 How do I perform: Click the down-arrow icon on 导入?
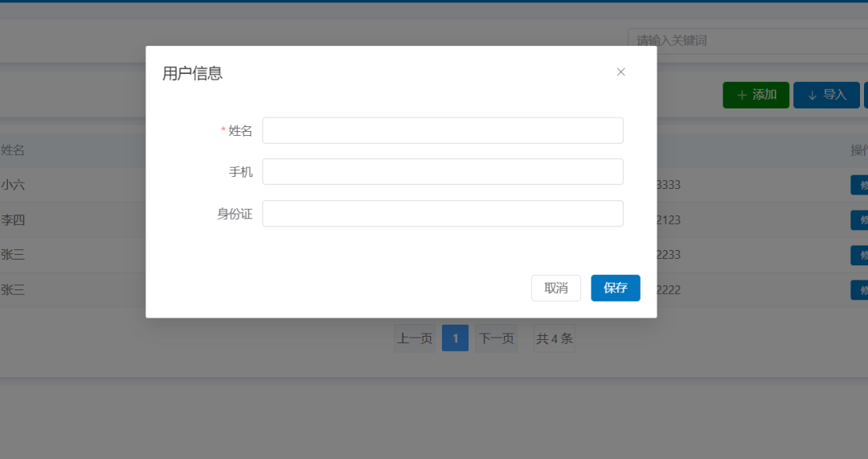point(812,96)
